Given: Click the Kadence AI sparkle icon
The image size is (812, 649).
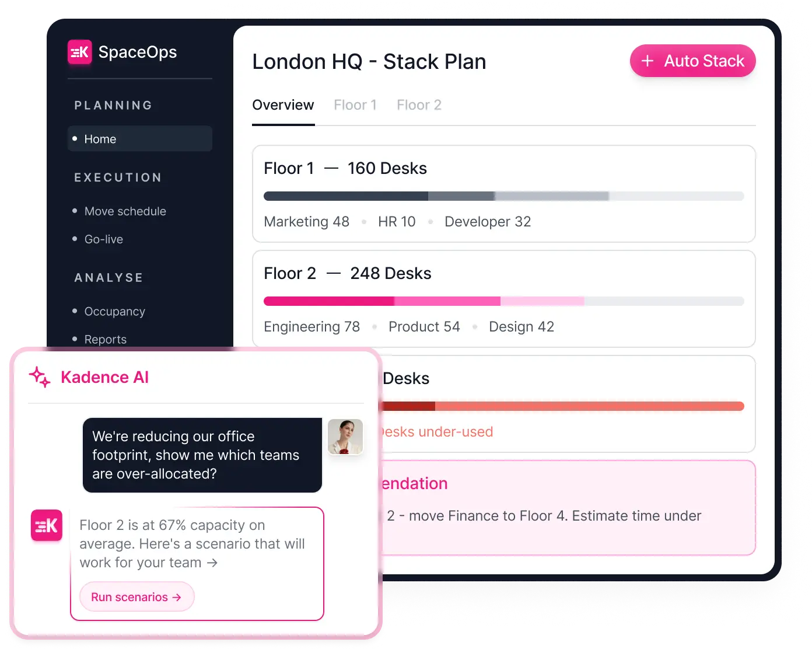Looking at the screenshot, I should [40, 377].
